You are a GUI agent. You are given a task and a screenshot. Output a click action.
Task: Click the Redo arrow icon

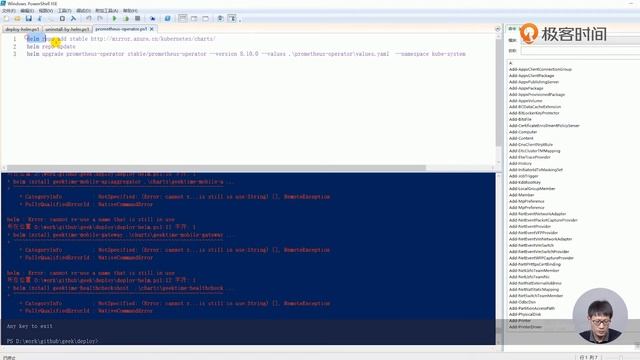(100, 18)
